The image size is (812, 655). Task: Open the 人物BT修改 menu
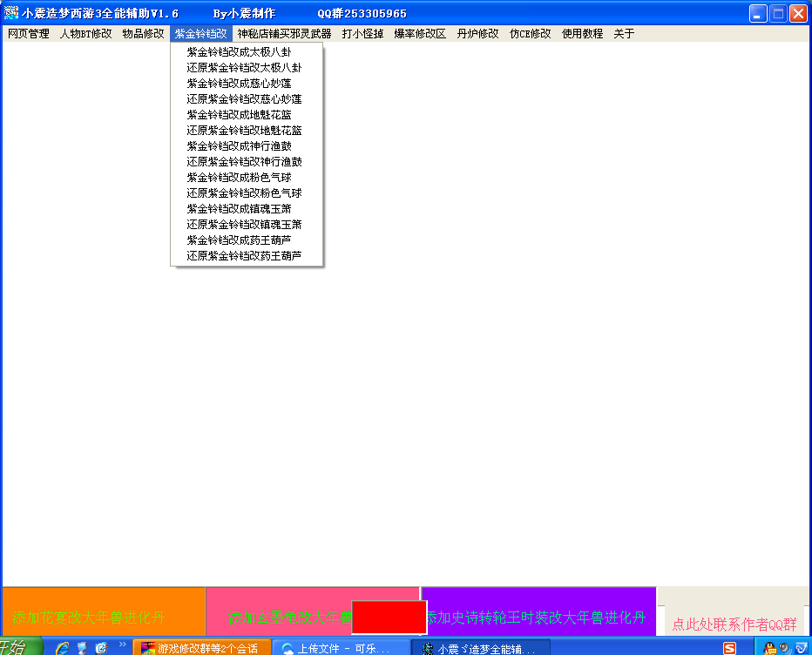85,34
